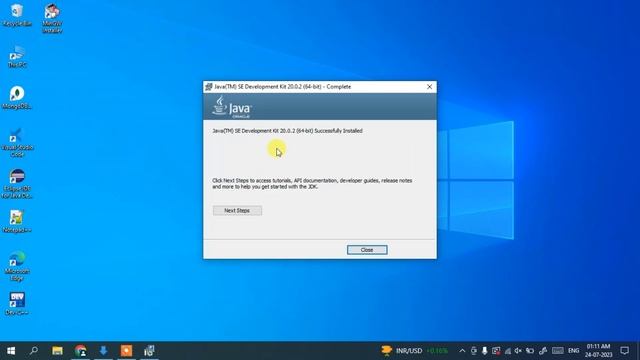Click the Java installer taskbar icon
640x360 pixels.
point(149,351)
